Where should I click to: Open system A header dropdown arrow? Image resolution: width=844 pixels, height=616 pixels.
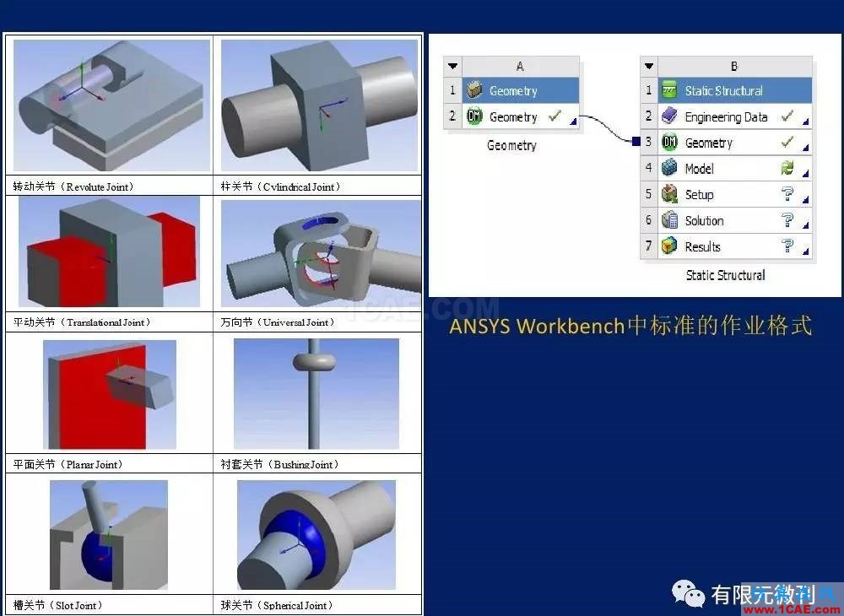coord(452,66)
